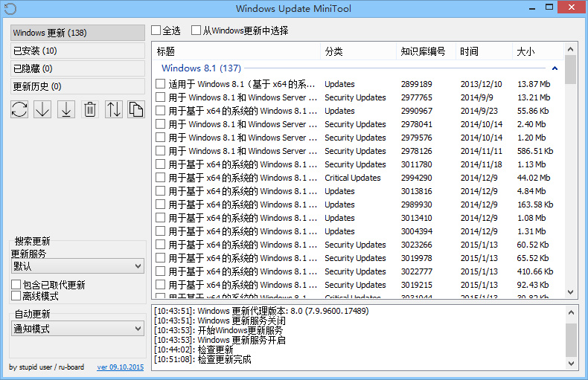Click the download-only arrow icon

tap(42, 109)
